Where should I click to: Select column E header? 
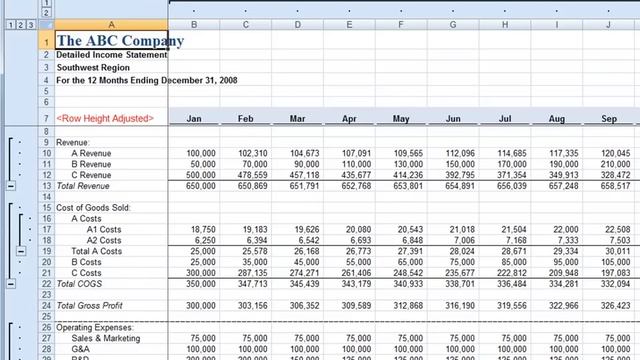point(349,25)
